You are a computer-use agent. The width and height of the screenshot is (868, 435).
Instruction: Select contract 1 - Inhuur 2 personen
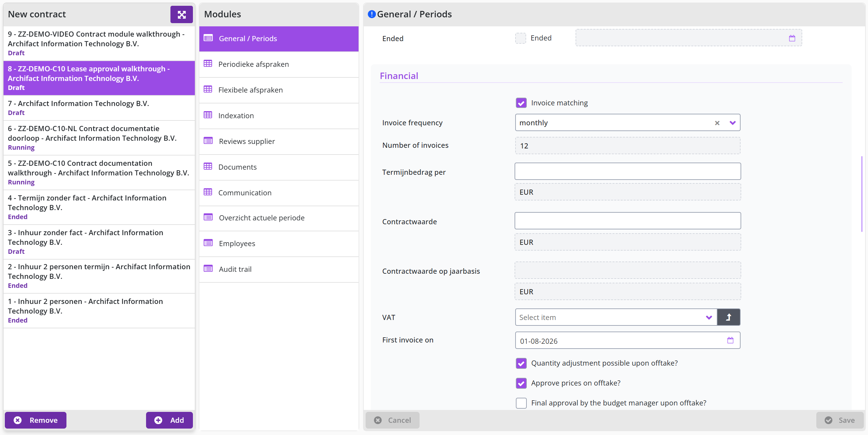pyautogui.click(x=99, y=311)
